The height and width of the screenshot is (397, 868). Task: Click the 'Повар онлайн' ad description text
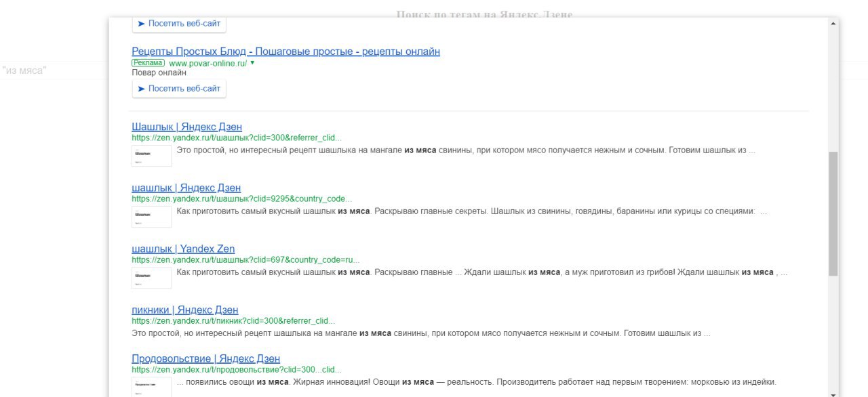pyautogui.click(x=159, y=72)
